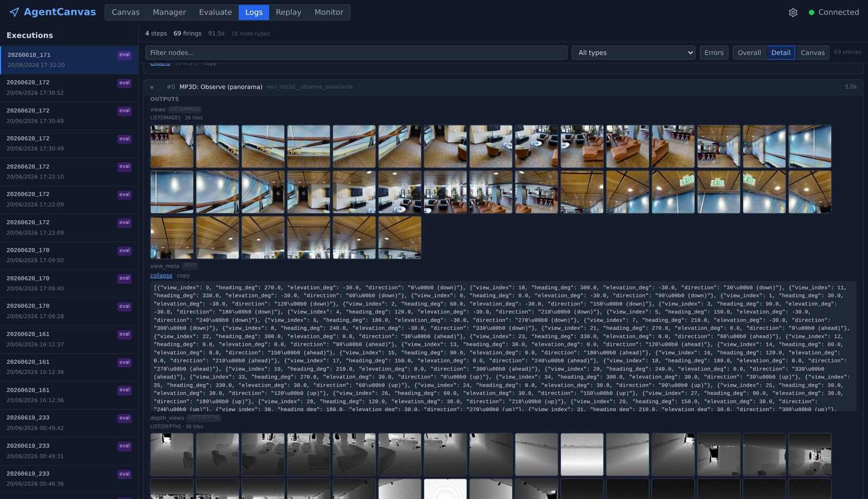The width and height of the screenshot is (868, 499).
Task: Open last panorama thumbnail in the first row
Action: (x=810, y=146)
